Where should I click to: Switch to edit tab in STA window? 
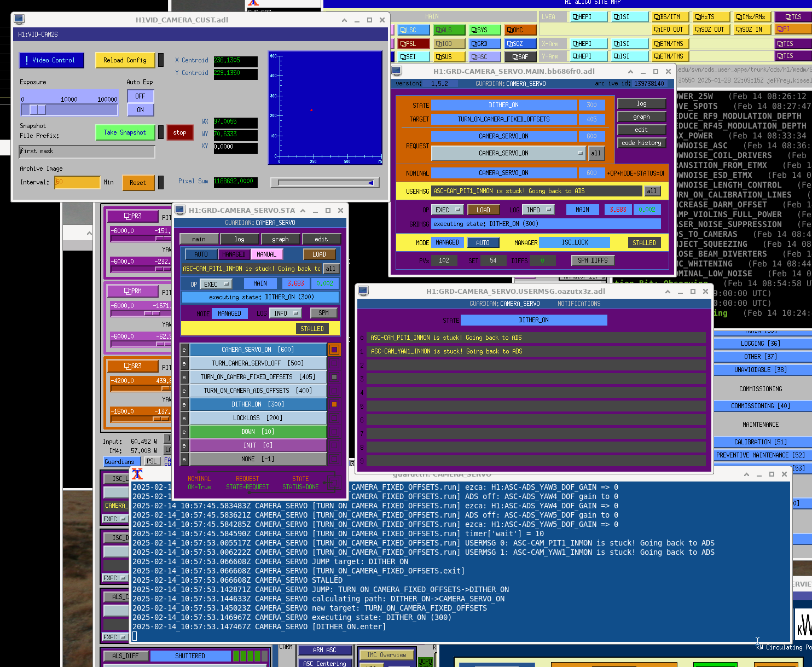click(x=321, y=239)
